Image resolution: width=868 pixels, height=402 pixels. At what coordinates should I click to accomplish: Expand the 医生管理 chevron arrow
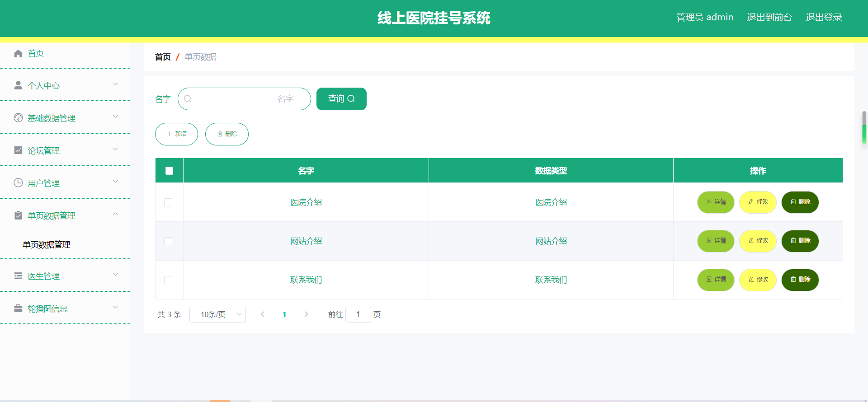point(115,275)
